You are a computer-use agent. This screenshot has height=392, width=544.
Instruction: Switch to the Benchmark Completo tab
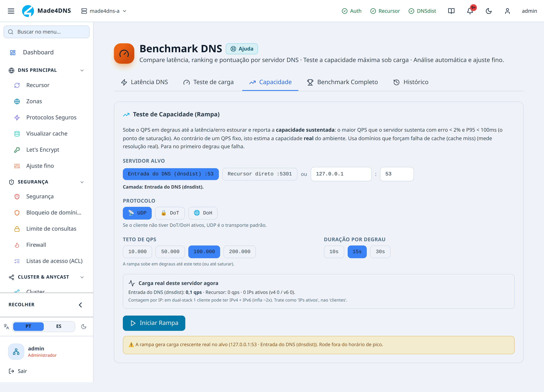pyautogui.click(x=342, y=82)
